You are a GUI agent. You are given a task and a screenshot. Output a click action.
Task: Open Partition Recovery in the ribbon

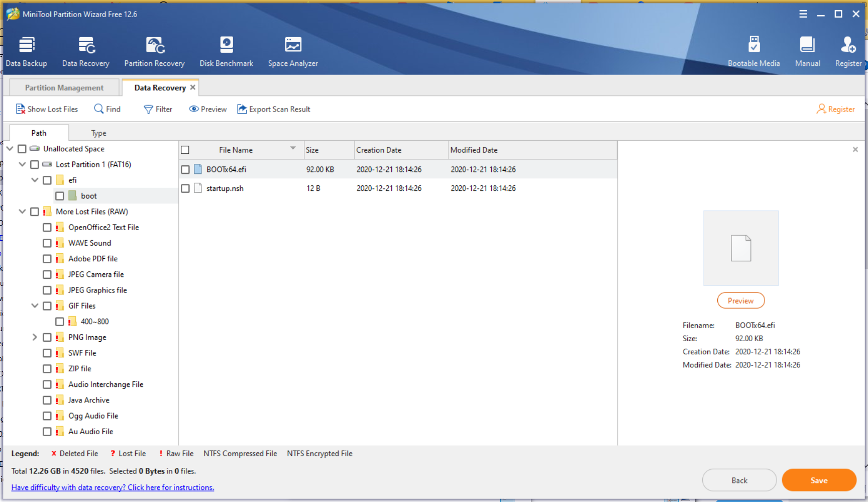pyautogui.click(x=155, y=52)
